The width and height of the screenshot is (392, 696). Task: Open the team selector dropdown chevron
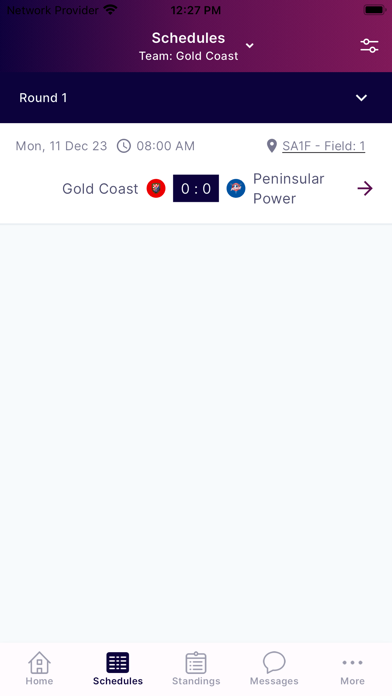(x=250, y=45)
